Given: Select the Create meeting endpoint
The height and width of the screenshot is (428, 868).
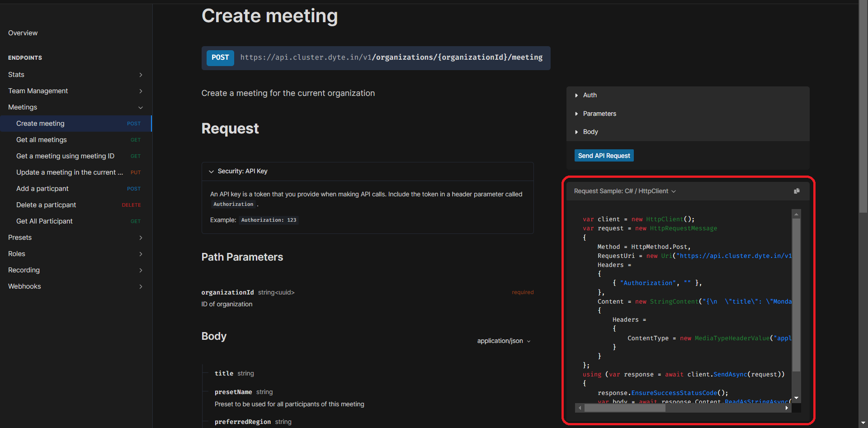Looking at the screenshot, I should click(x=75, y=124).
